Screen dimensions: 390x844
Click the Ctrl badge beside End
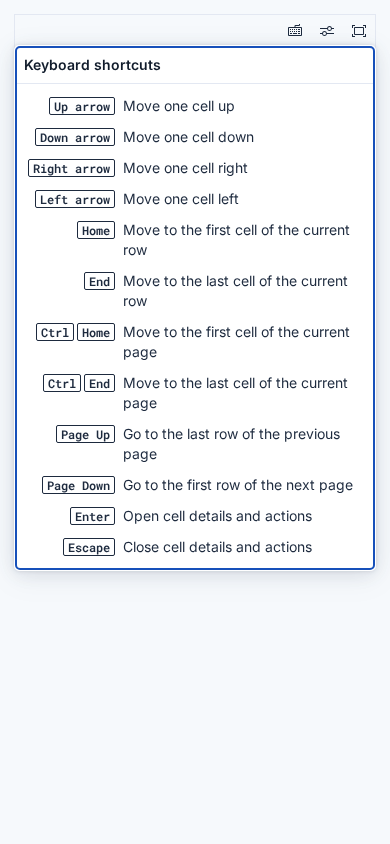pyautogui.click(x=62, y=384)
